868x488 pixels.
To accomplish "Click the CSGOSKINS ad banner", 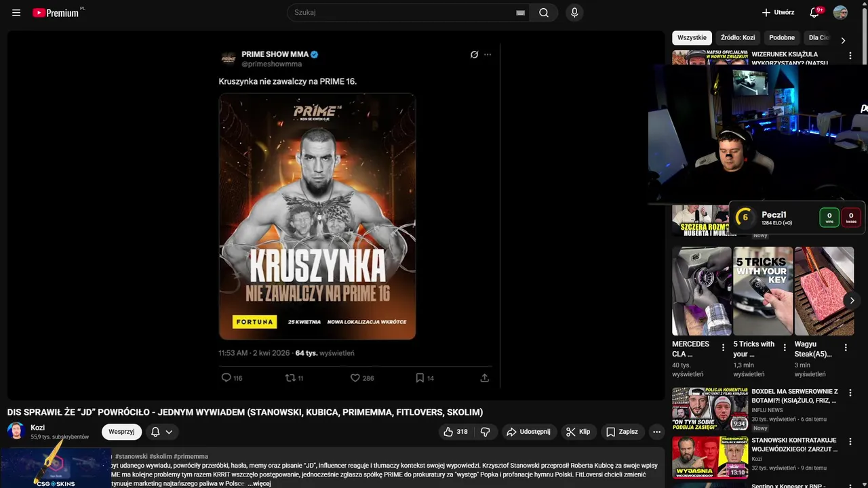I will [56, 467].
